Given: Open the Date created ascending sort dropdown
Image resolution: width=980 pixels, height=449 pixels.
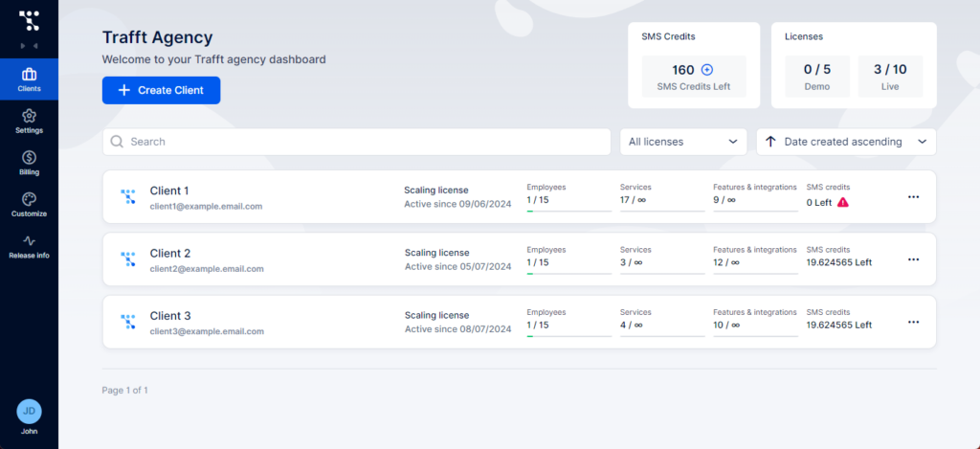Looking at the screenshot, I should (846, 142).
